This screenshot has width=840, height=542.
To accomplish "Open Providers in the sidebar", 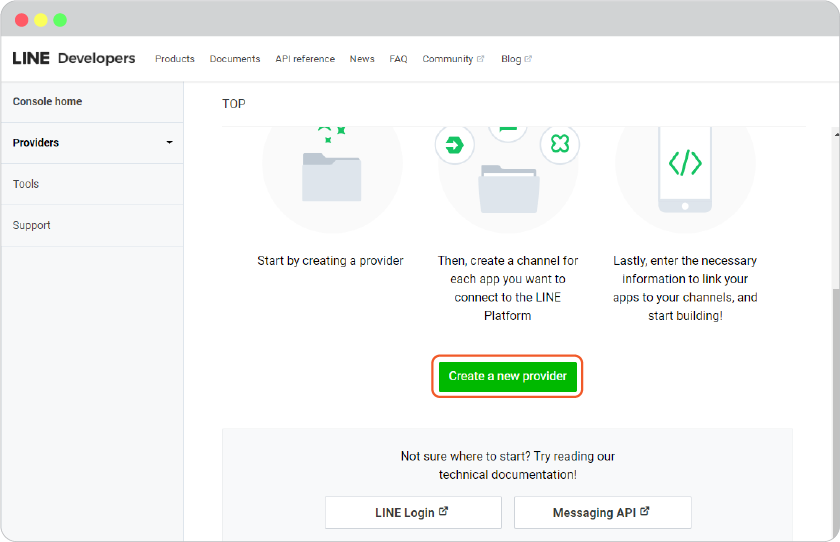I will coord(92,143).
